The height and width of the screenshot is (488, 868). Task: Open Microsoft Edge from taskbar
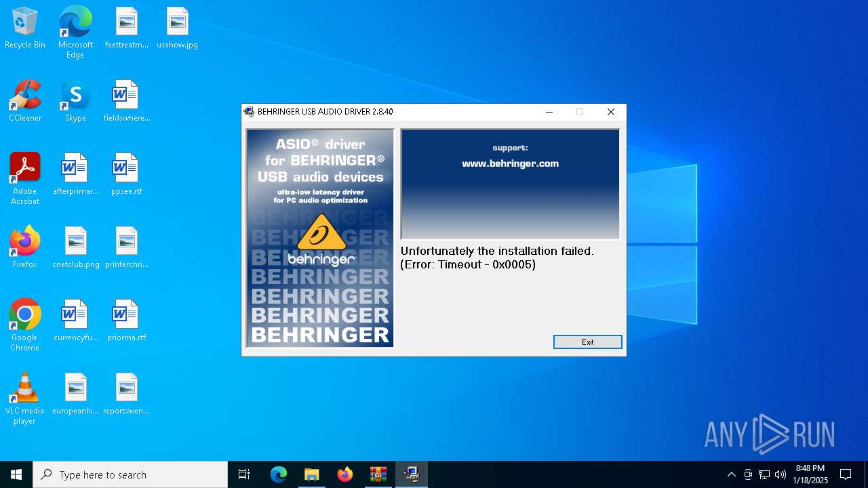click(279, 474)
